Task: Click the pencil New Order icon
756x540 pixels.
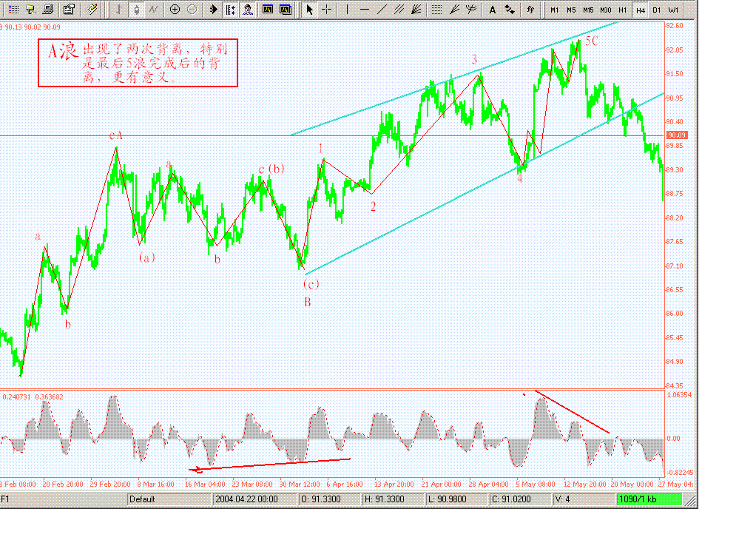Action: [92, 9]
